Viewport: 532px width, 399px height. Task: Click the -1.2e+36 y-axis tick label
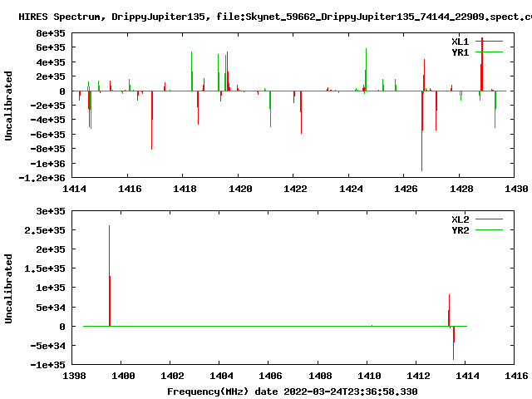(42, 178)
